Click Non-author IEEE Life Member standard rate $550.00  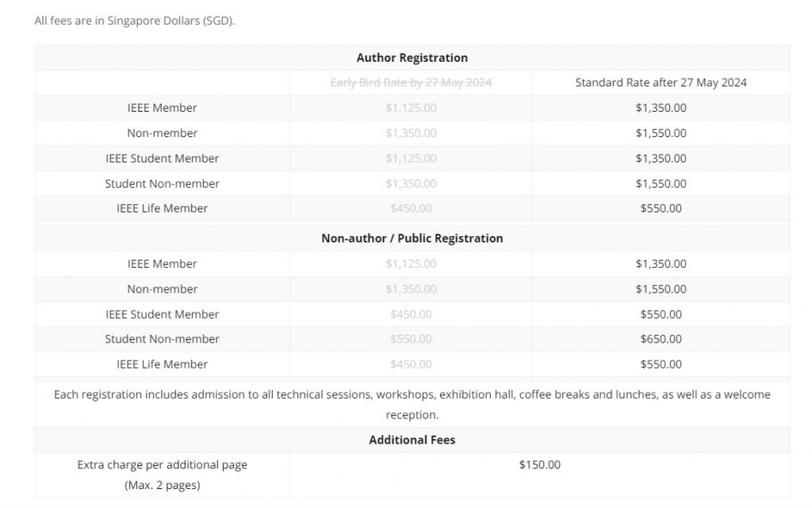tap(661, 365)
